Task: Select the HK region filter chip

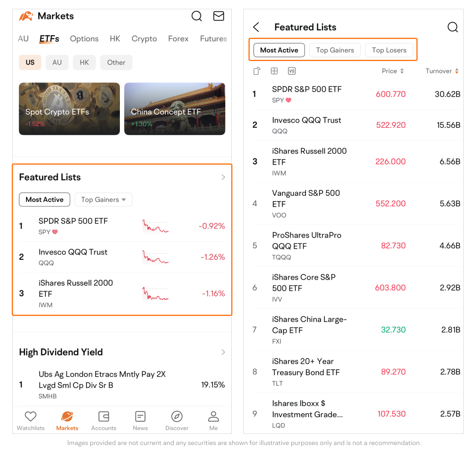Action: click(x=84, y=63)
